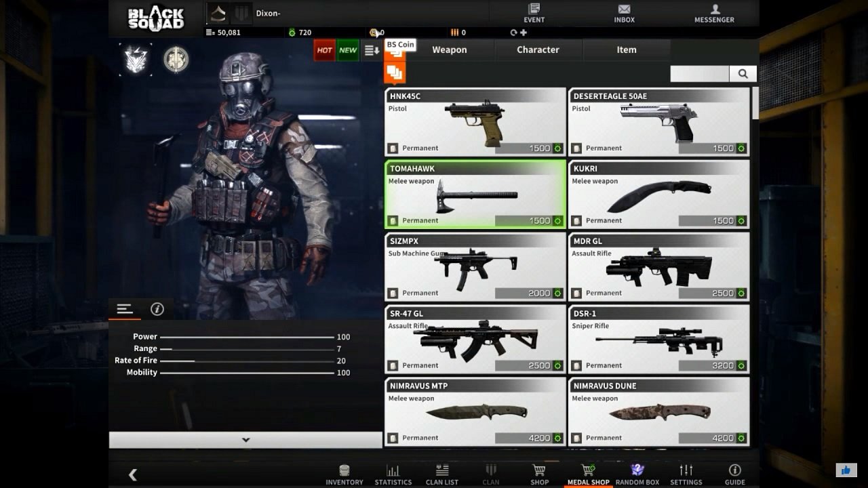Open the Statistics chart icon
The width and height of the screenshot is (868, 488).
click(393, 470)
